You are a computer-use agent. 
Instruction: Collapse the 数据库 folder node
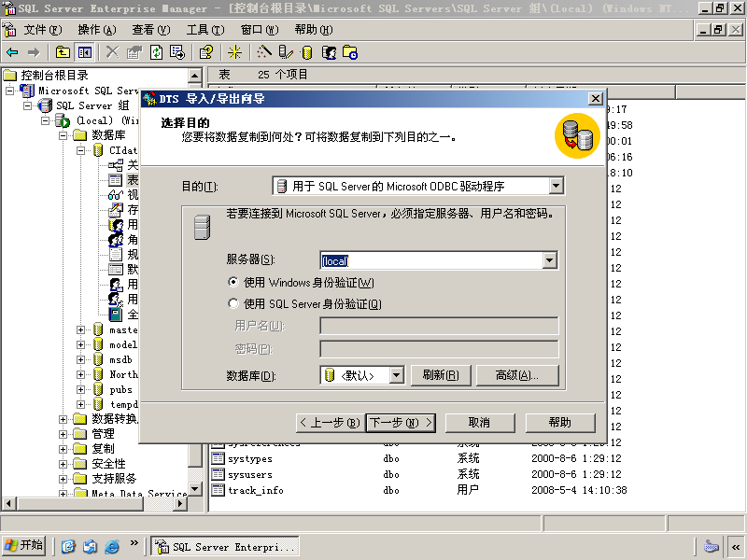point(63,135)
